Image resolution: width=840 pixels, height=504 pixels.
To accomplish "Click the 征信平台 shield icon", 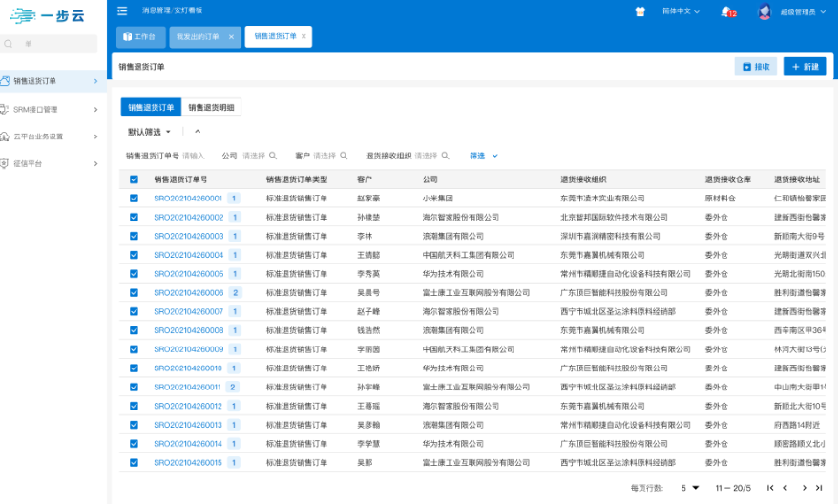I will (4, 163).
